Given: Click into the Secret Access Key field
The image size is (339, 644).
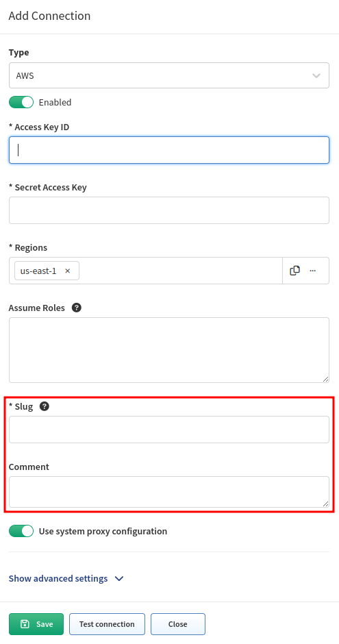Looking at the screenshot, I should coord(169,210).
